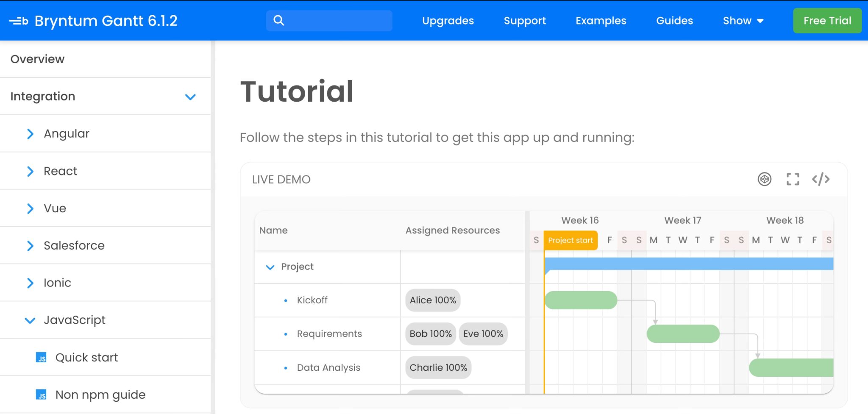Go to the Examples page

[x=601, y=21]
